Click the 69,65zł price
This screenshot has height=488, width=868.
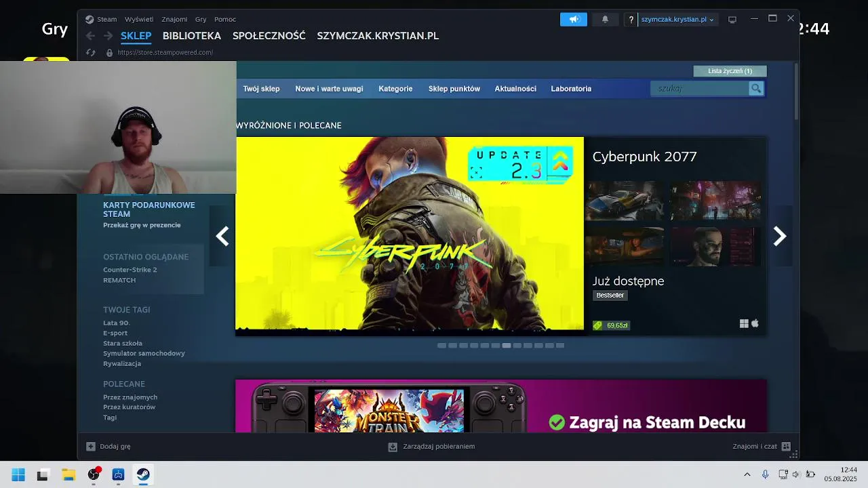pyautogui.click(x=617, y=325)
